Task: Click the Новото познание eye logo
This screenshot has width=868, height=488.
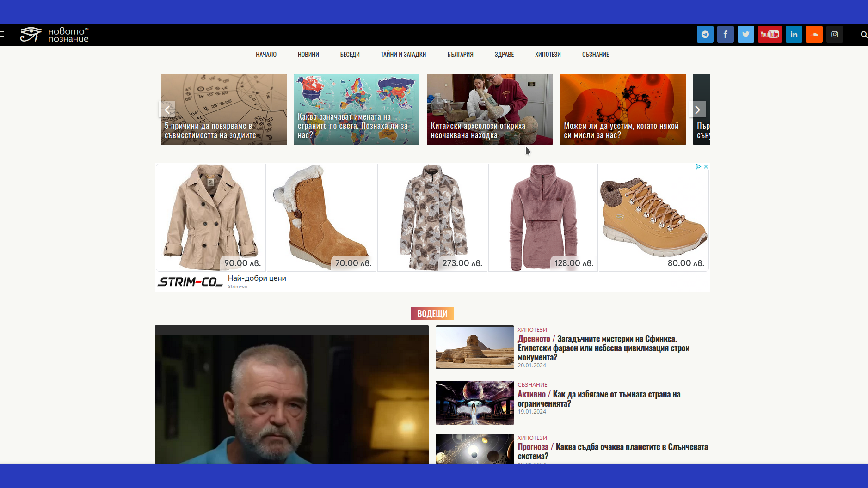Action: click(x=54, y=35)
